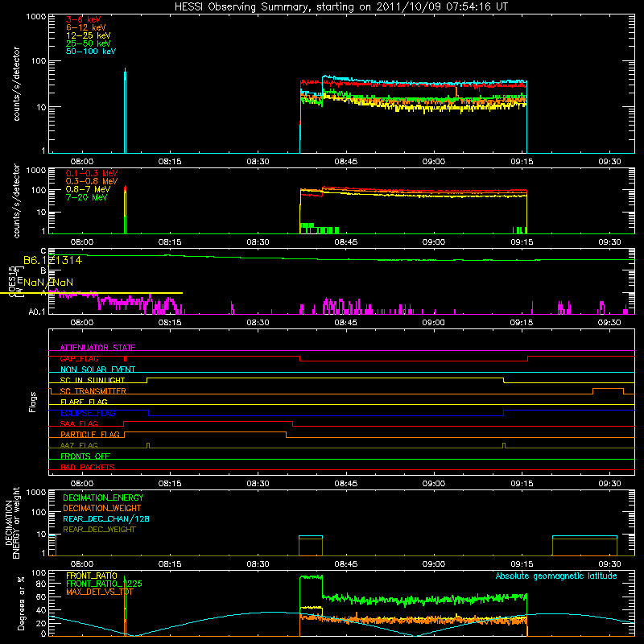Pick the FLARE_FLAG label

click(84, 402)
